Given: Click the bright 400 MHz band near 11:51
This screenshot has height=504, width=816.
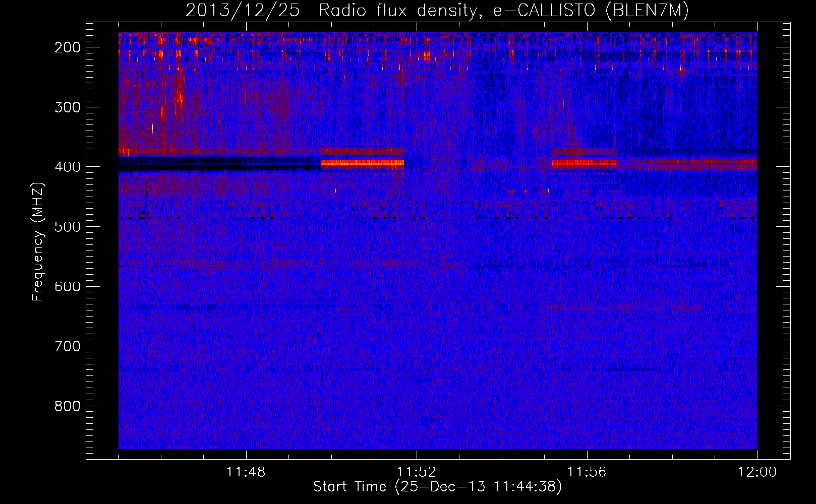Looking at the screenshot, I should tap(362, 163).
